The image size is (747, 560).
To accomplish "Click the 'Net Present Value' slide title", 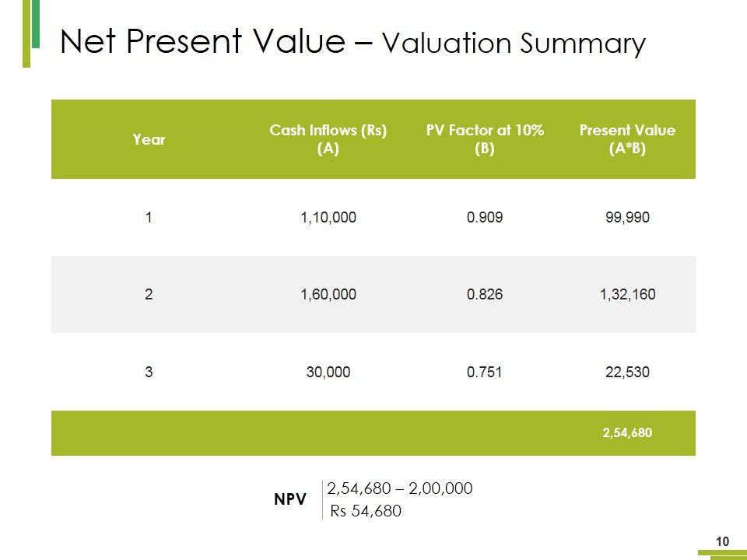I will (352, 43).
